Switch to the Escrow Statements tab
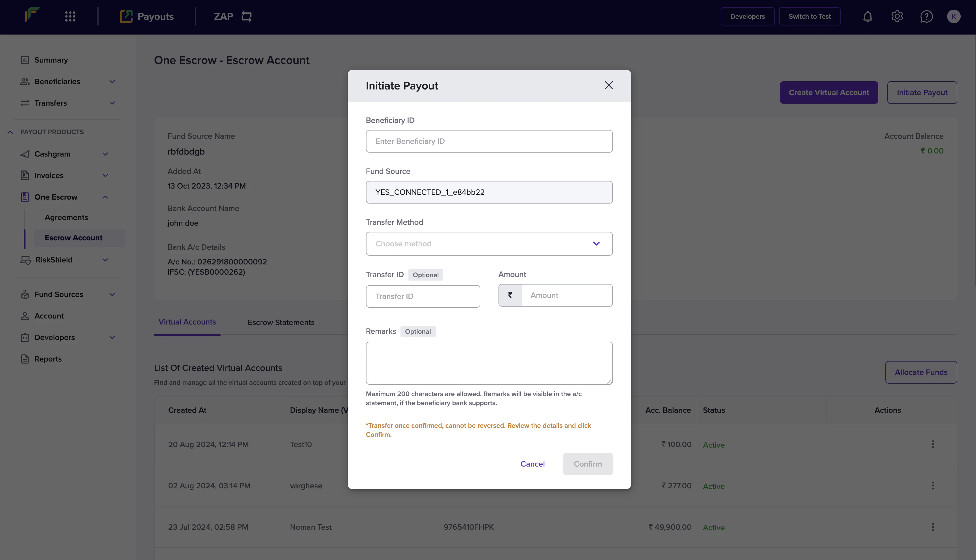The image size is (976, 560). point(281,322)
